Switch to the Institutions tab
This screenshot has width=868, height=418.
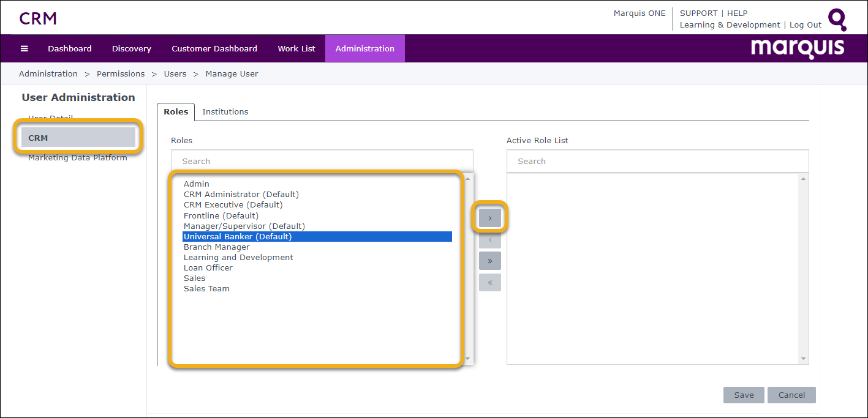coord(225,111)
